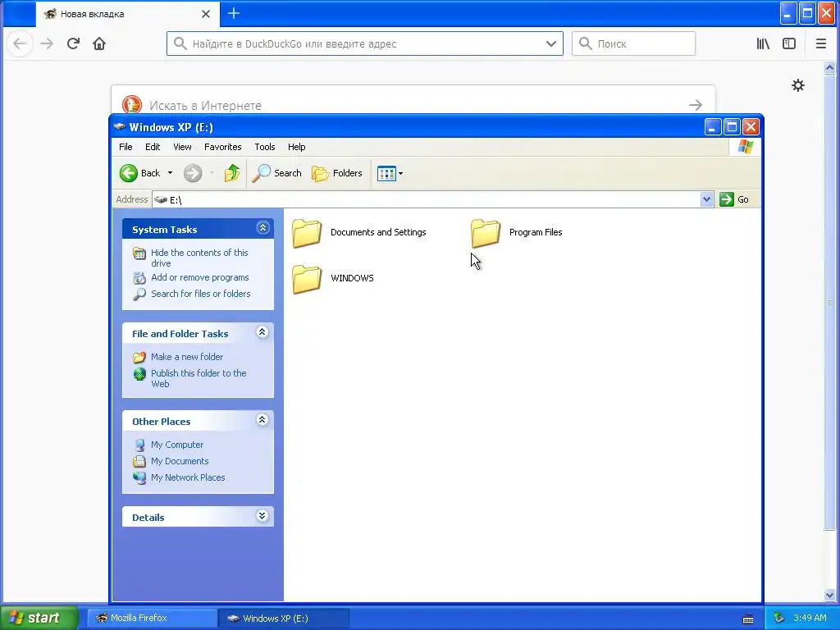Focus the Firefox Поиск search box
The image size is (840, 630).
point(634,44)
